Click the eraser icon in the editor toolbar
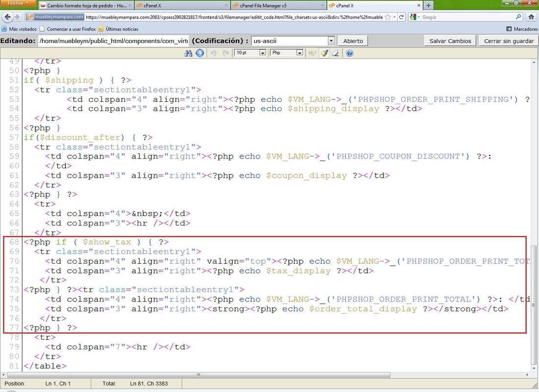This screenshot has width=539, height=392. (x=336, y=53)
